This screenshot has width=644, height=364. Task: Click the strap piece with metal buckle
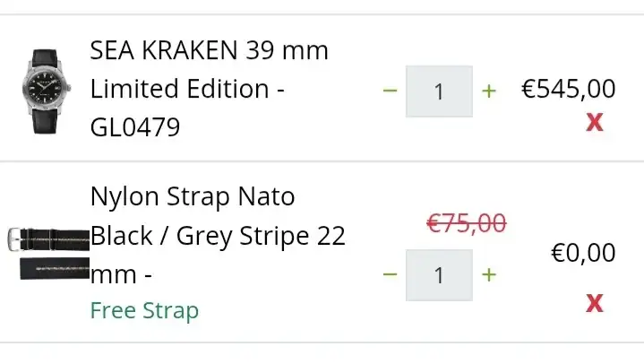point(49,239)
